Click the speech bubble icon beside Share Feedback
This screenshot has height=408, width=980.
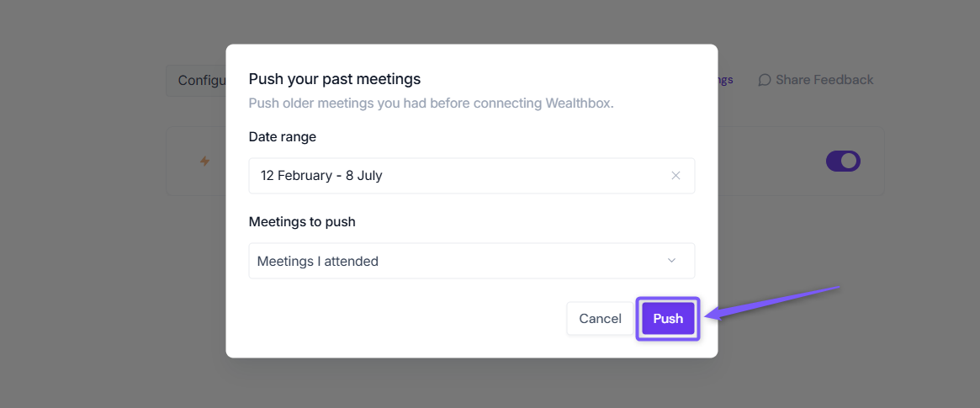click(765, 80)
